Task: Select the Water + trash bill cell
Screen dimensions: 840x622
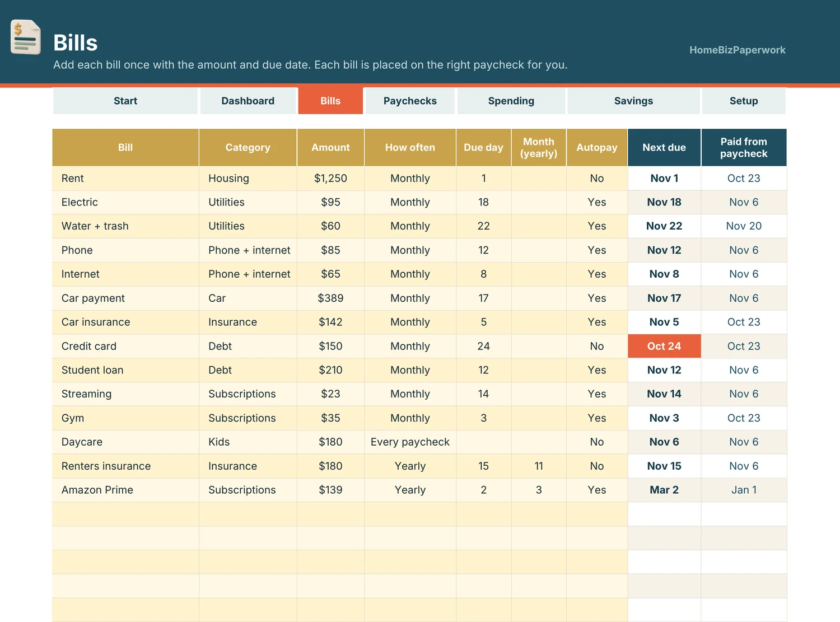Action: click(125, 226)
